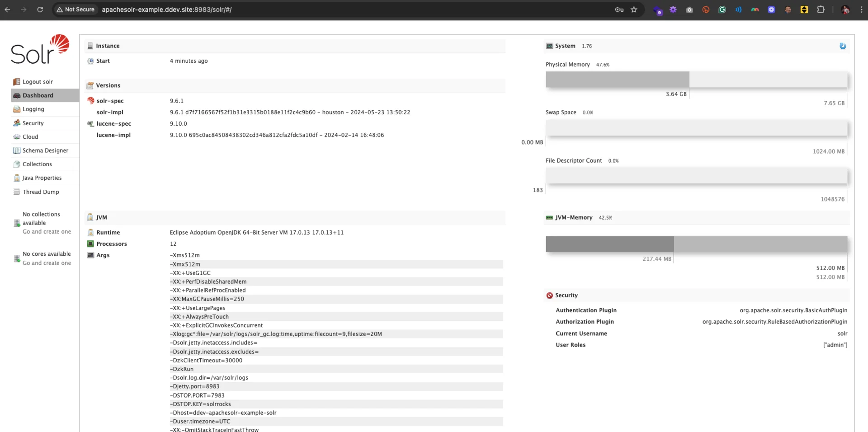Click the lucene-spec version '9.10.0'
Screen dimensions: 868x432
point(179,123)
